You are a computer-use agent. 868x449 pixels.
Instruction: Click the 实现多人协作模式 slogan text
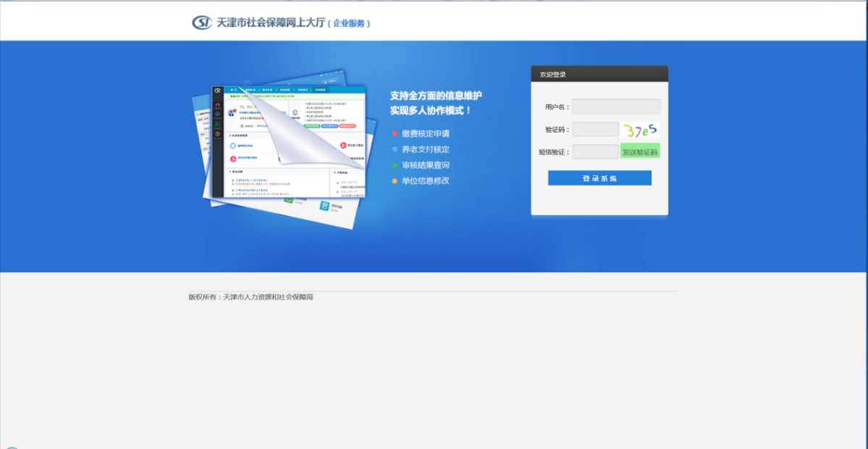431,110
